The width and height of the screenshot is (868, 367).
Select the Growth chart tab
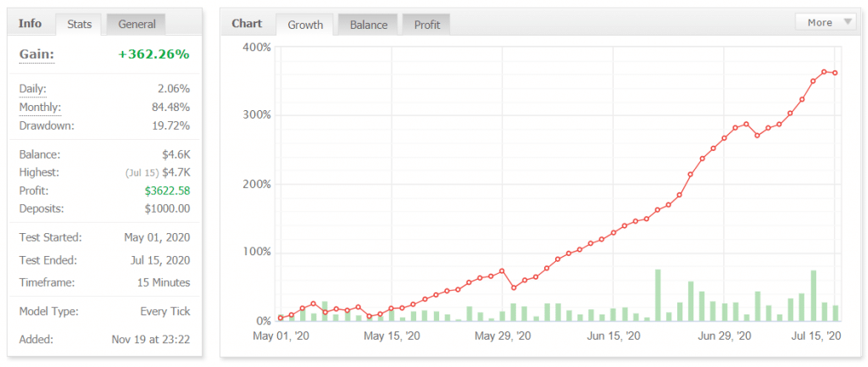click(x=305, y=25)
